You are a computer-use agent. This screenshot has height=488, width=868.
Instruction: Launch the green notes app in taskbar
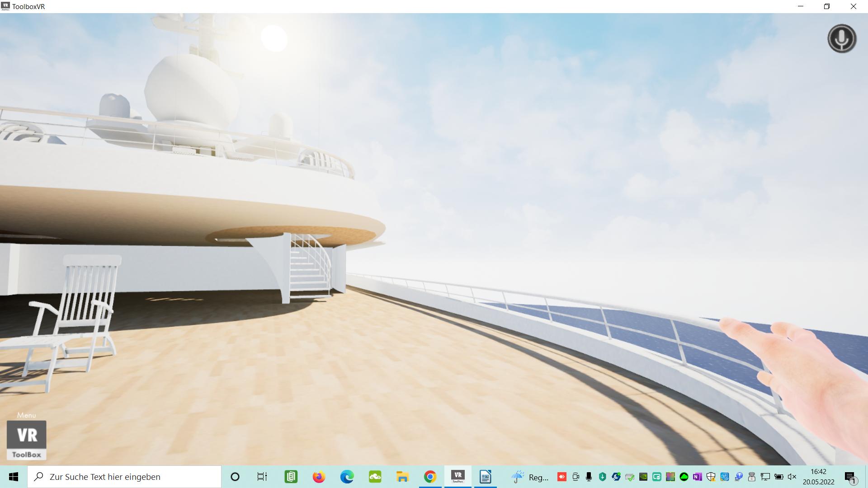[291, 477]
